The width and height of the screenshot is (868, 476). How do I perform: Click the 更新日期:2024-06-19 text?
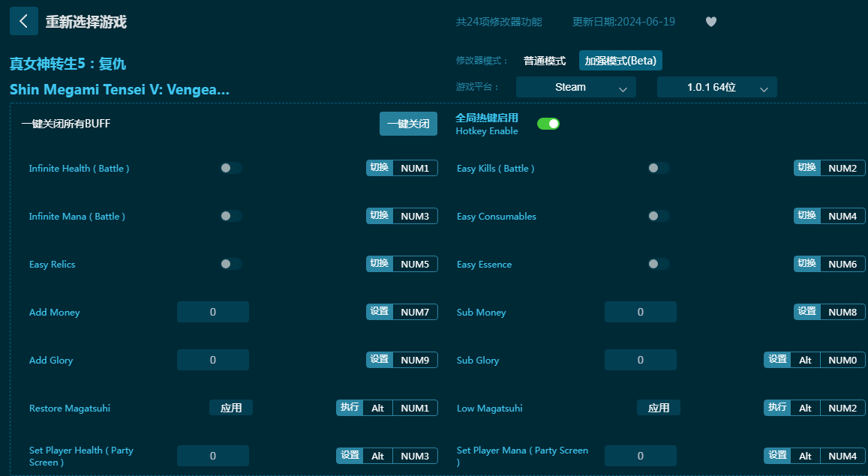[624, 22]
